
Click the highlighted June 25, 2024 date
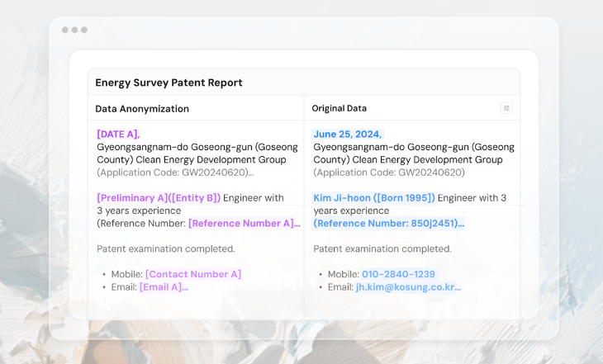348,134
